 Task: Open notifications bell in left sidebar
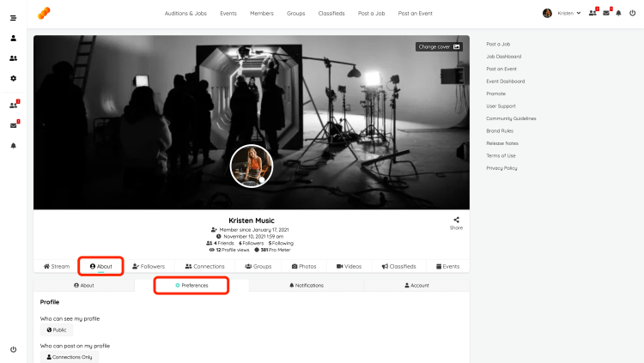point(13,146)
